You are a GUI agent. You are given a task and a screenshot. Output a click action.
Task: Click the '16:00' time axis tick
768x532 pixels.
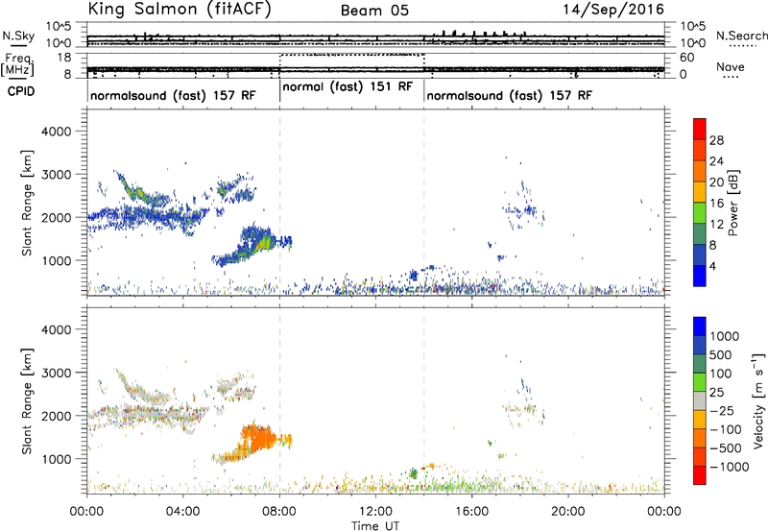pos(471,512)
